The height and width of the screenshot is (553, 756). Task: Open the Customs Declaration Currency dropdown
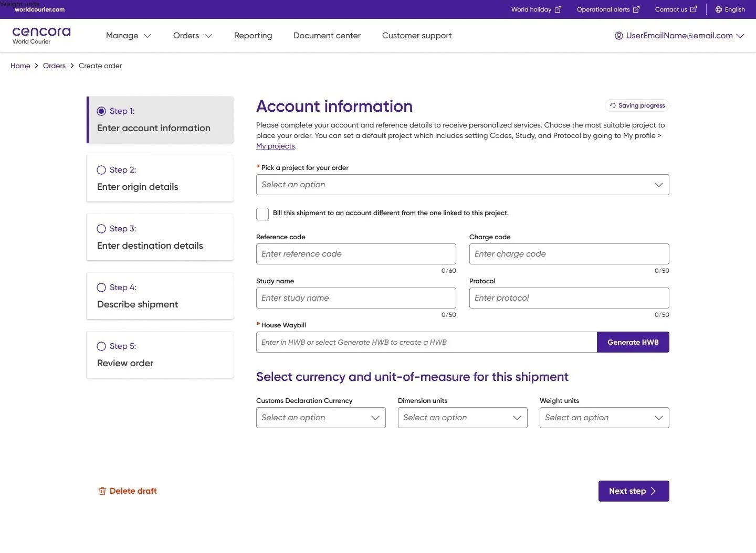click(321, 418)
